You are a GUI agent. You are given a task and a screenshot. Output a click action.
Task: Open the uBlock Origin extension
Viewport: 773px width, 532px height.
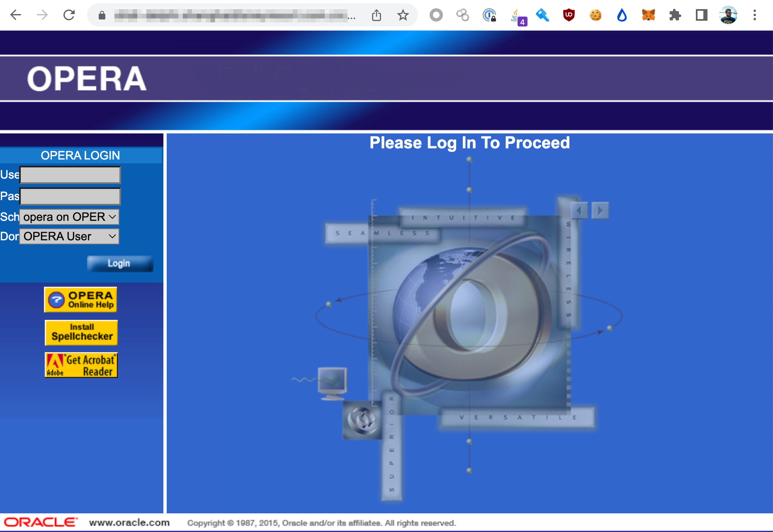point(569,15)
